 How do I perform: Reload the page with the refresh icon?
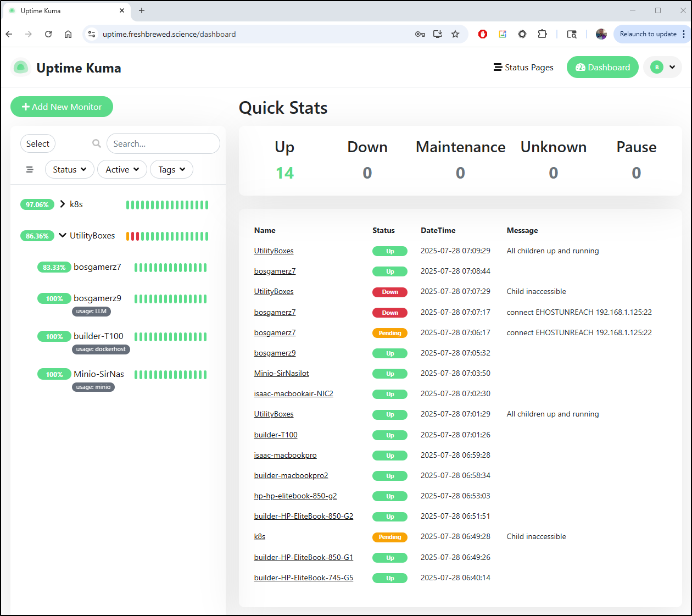tap(48, 34)
